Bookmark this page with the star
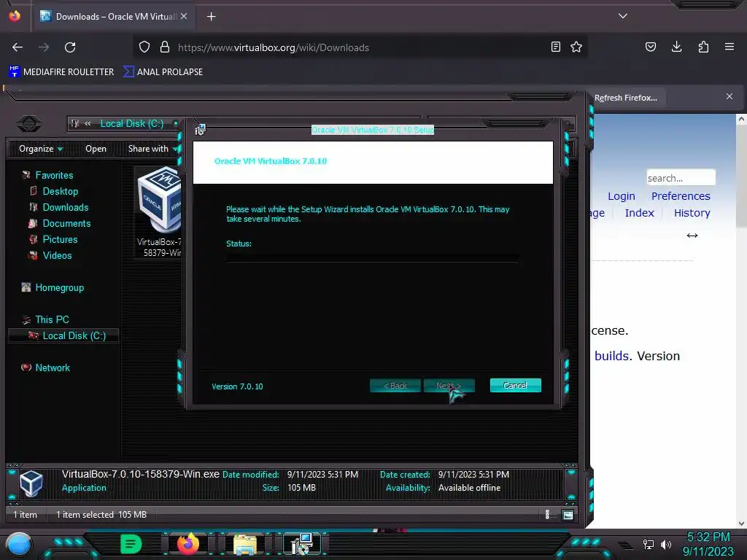 click(x=576, y=47)
